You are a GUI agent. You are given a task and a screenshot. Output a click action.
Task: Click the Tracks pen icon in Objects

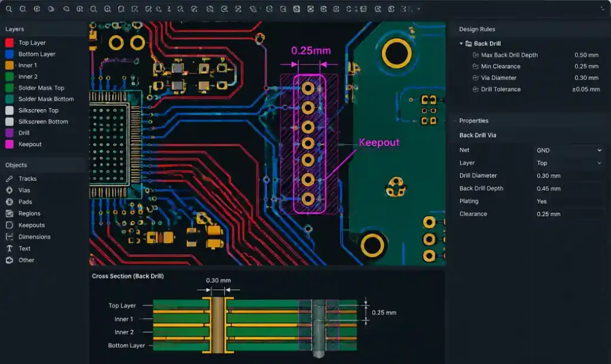(10, 179)
